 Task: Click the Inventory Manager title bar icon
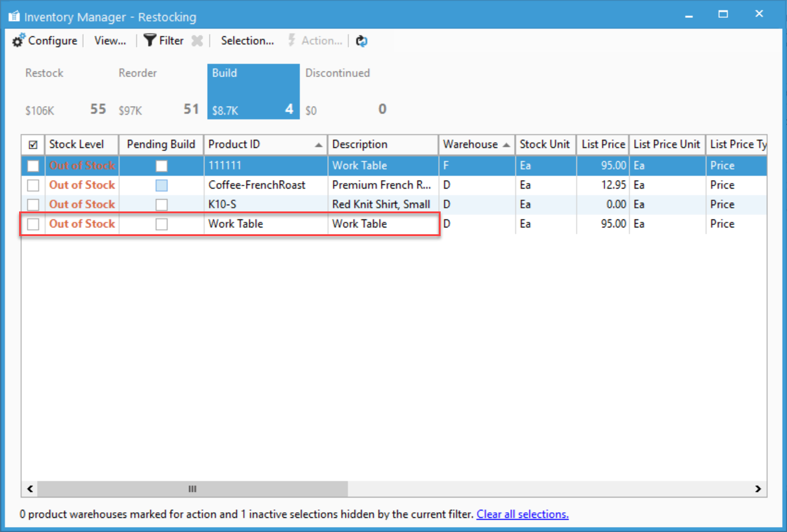(14, 17)
